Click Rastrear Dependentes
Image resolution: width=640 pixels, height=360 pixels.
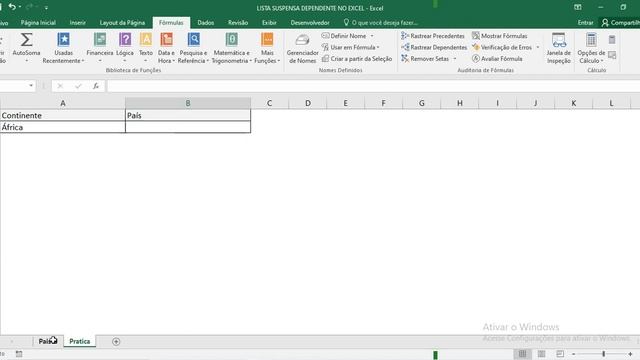point(434,47)
